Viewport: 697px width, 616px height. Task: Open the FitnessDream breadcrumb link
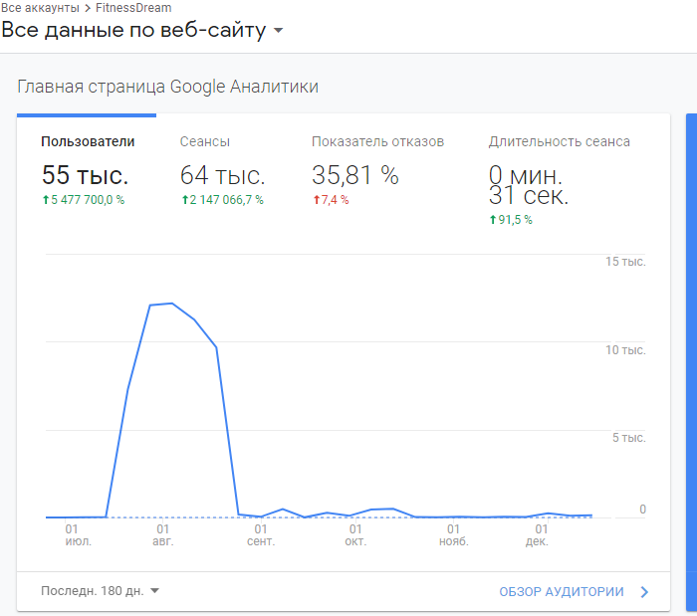(133, 8)
